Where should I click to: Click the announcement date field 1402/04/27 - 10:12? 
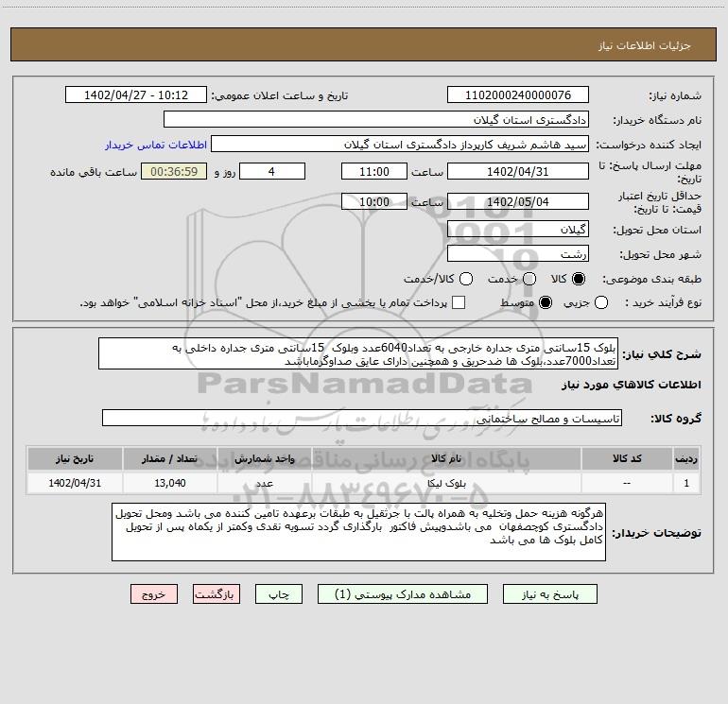point(136,95)
